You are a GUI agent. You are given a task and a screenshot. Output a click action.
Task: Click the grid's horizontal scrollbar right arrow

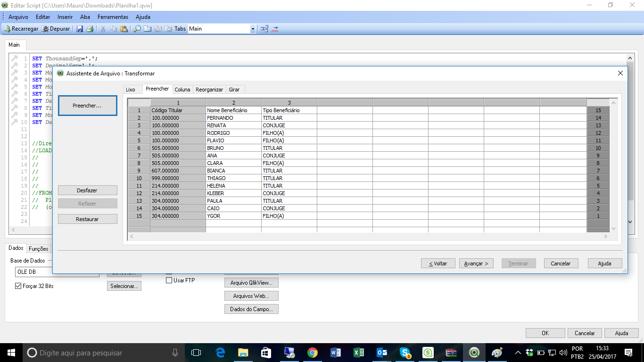[606, 236]
